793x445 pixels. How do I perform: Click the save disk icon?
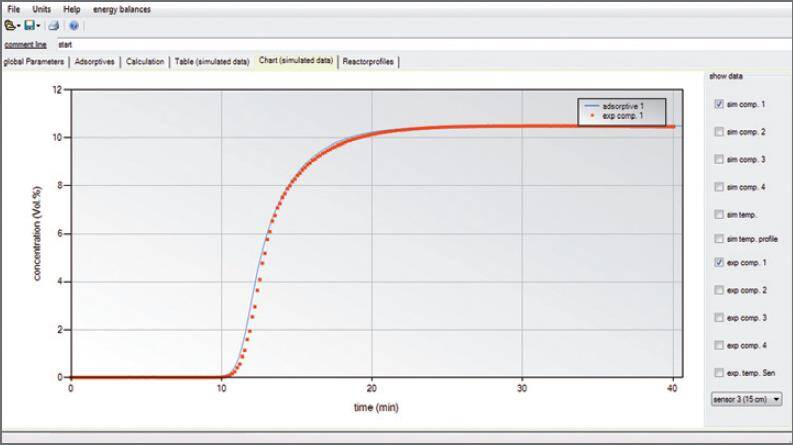[31, 25]
